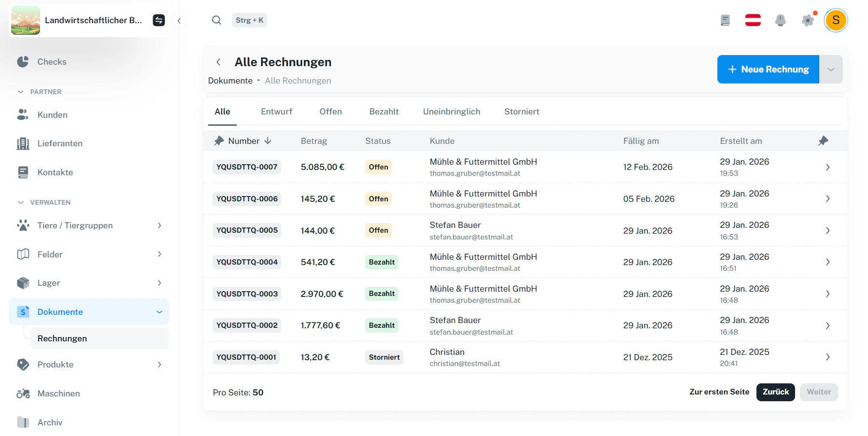The height and width of the screenshot is (436, 868).
Task: Click the Fällig am column header
Action: [641, 141]
